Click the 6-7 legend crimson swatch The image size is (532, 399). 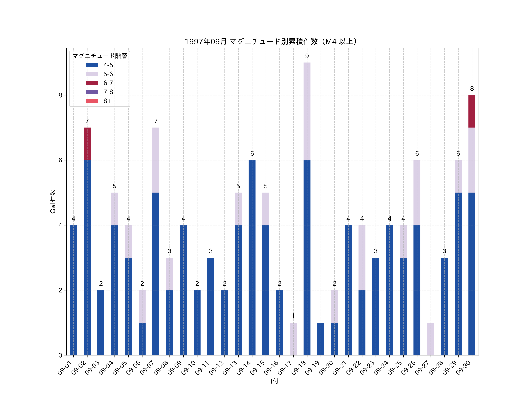(x=92, y=83)
